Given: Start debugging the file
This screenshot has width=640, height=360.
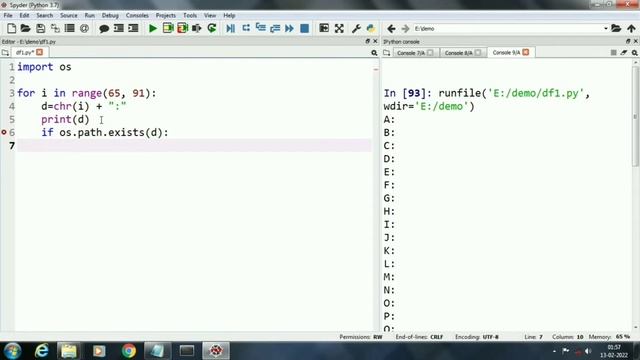Looking at the screenshot, I should 231,28.
